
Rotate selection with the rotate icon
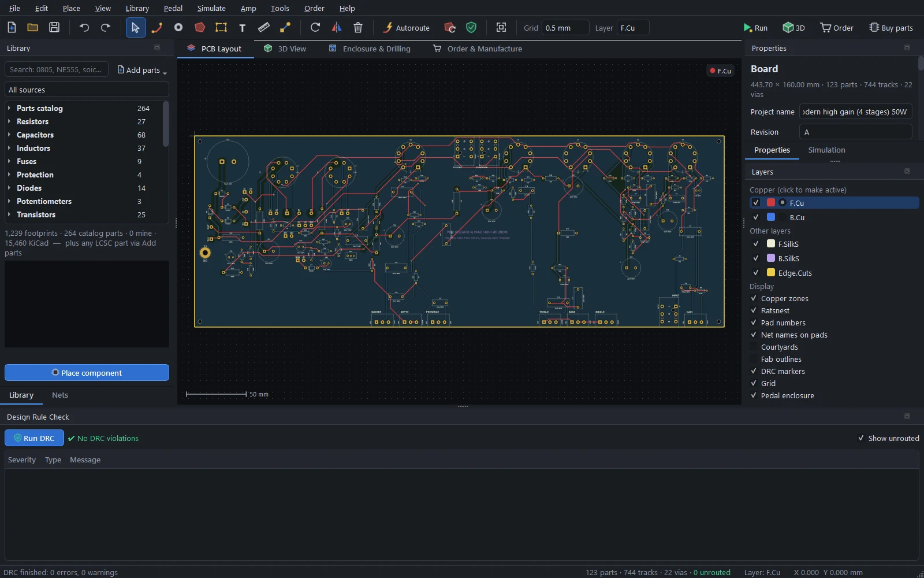click(315, 27)
